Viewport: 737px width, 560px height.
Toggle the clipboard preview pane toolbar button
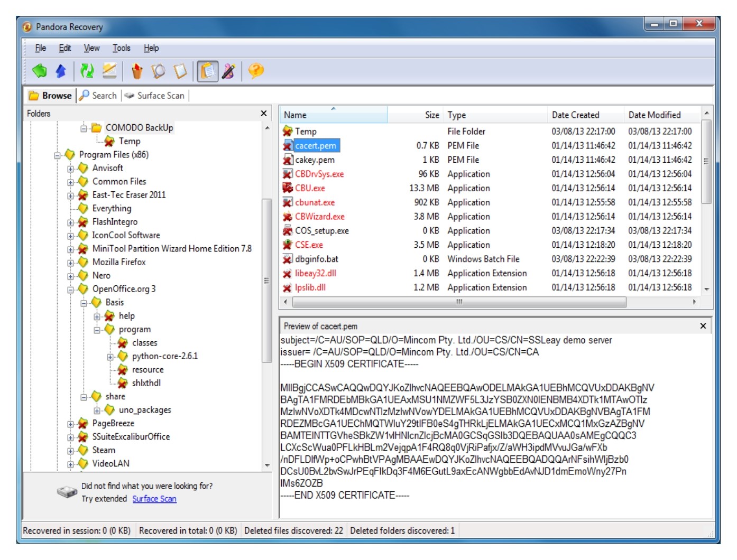(x=207, y=71)
